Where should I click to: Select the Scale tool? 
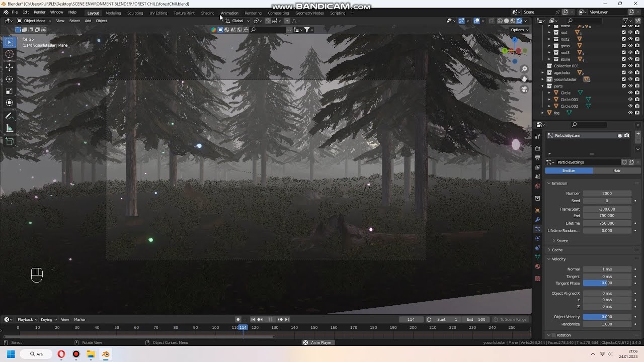[x=10, y=91]
